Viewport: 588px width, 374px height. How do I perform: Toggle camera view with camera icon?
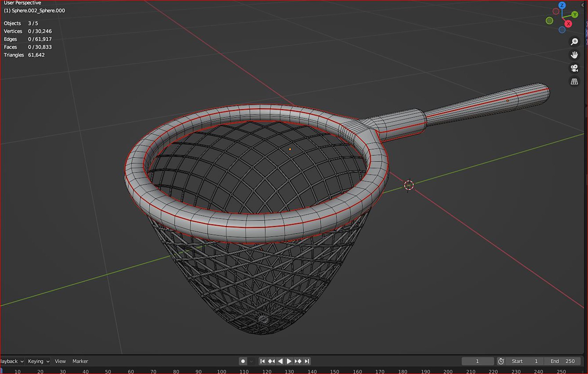[x=574, y=68]
